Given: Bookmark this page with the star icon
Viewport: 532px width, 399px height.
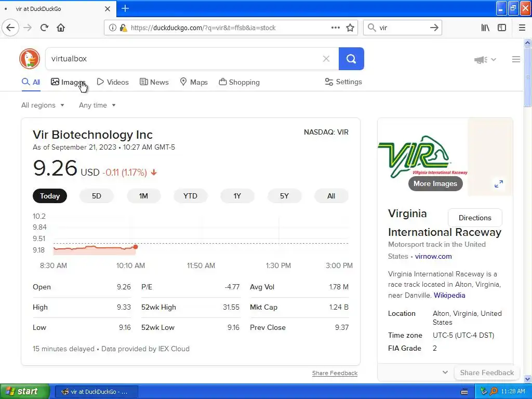Looking at the screenshot, I should [350, 28].
